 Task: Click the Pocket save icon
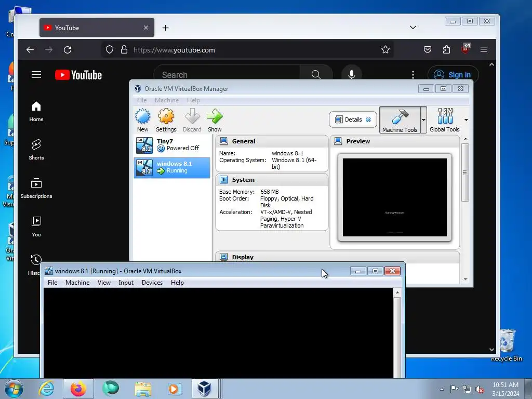(428, 50)
